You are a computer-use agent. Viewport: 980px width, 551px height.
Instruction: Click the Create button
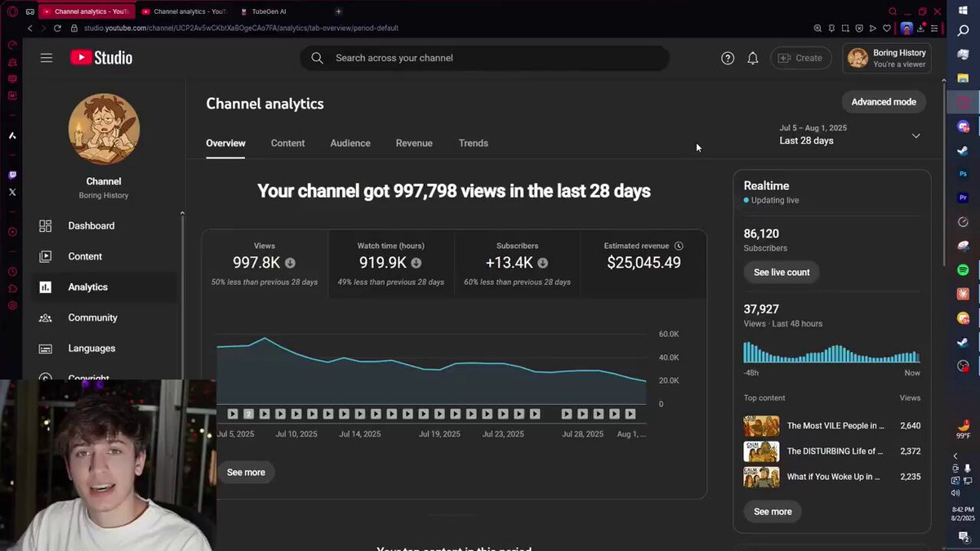(800, 58)
